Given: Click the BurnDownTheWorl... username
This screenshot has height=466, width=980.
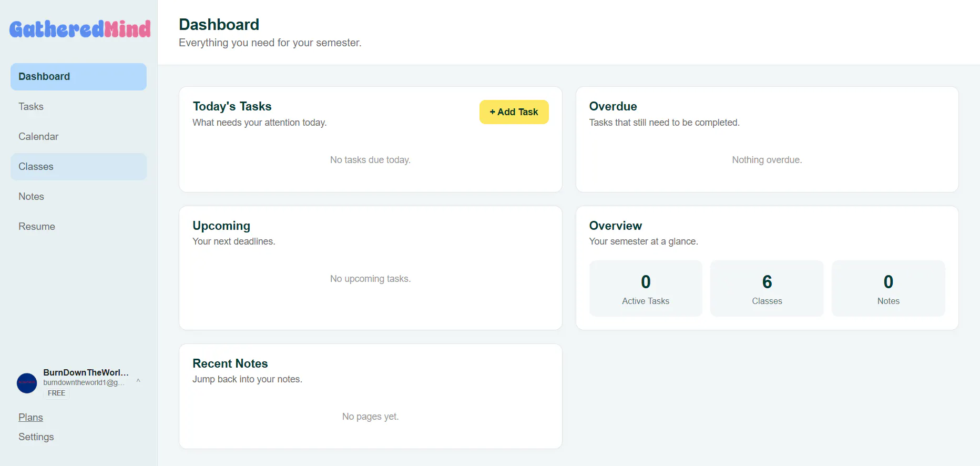Looking at the screenshot, I should point(86,372).
